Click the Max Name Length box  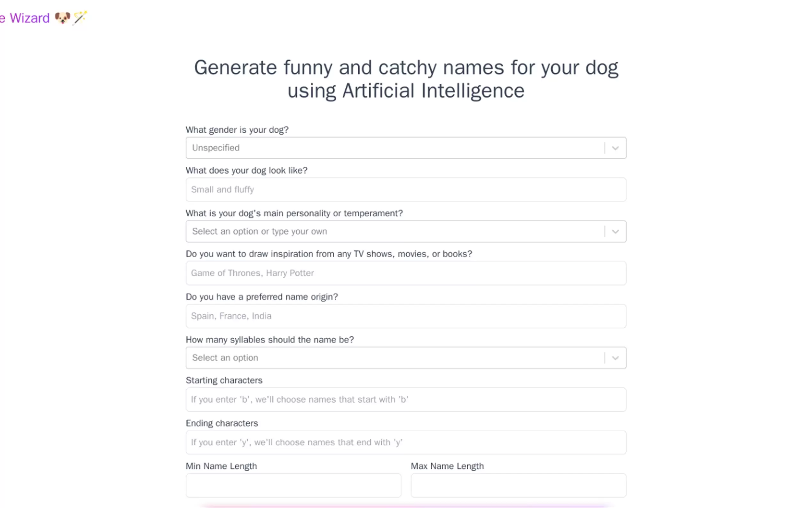click(518, 485)
